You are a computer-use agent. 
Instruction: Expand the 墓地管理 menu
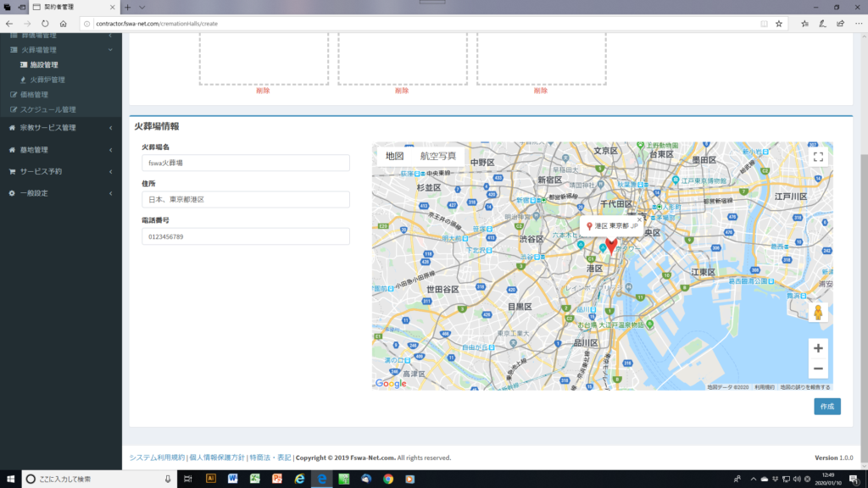pyautogui.click(x=61, y=150)
